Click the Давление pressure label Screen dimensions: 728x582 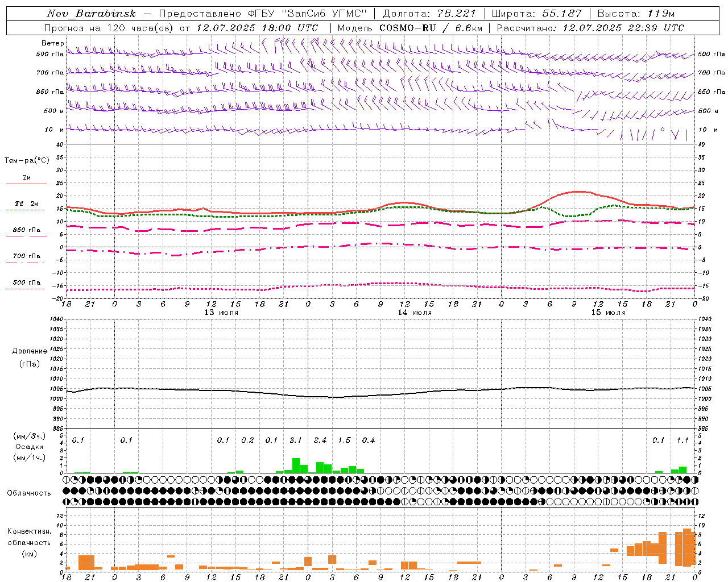(30, 351)
